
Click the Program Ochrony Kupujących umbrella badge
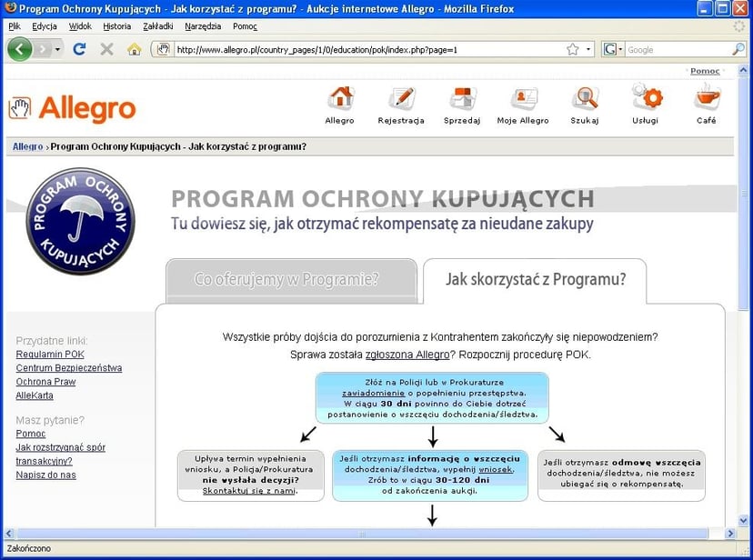point(80,221)
